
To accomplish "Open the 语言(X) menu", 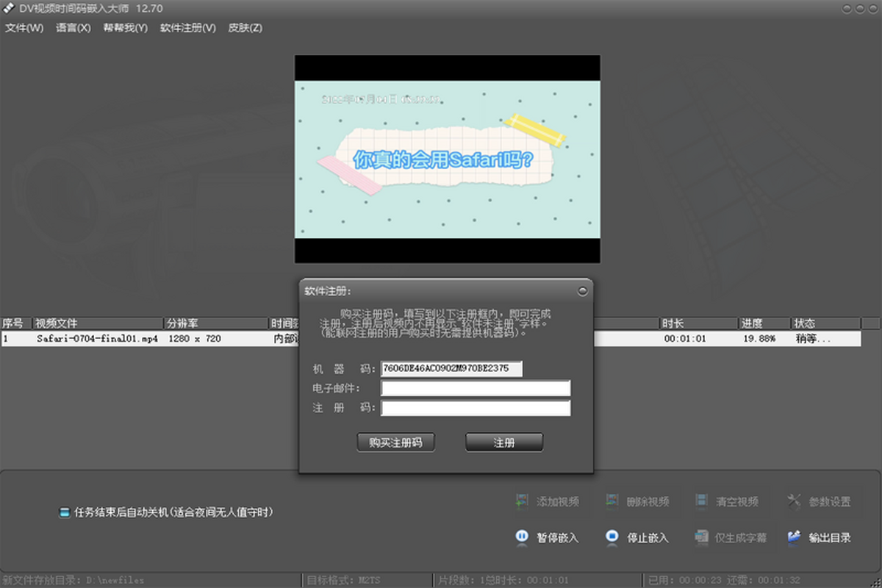I will (x=73, y=28).
